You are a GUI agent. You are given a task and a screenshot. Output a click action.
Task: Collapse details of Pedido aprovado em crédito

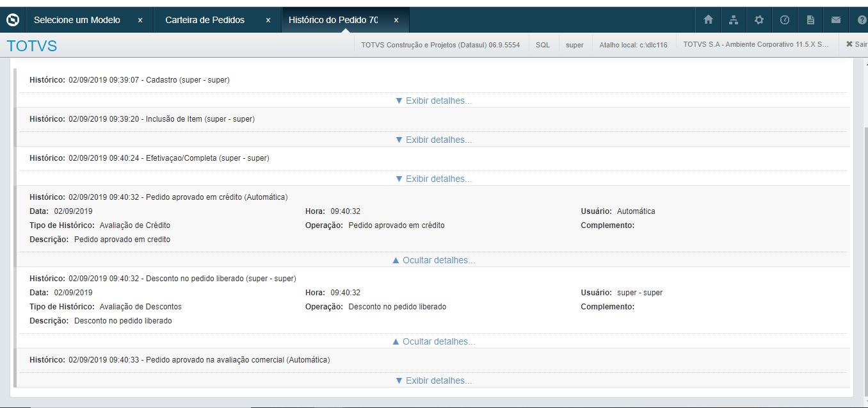433,260
